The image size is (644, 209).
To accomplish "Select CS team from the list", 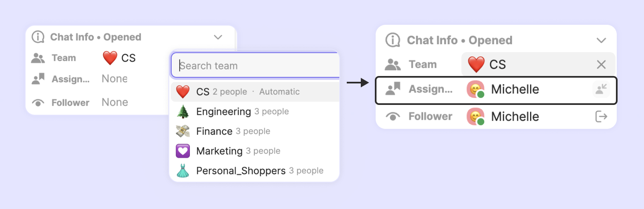I will (202, 92).
